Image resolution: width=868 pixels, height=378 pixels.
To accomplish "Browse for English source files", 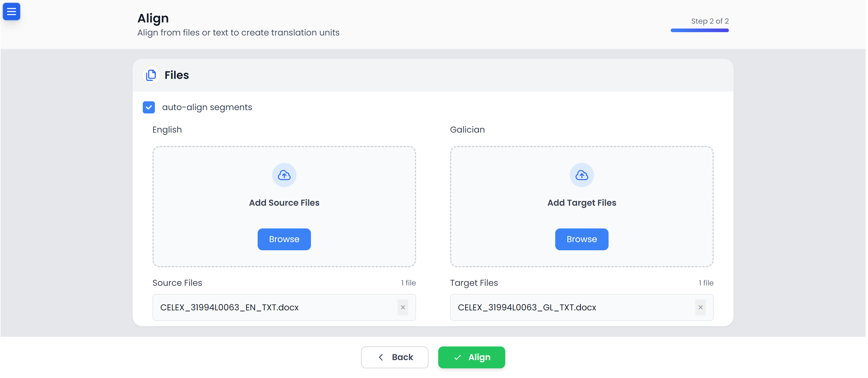I will pos(284,239).
